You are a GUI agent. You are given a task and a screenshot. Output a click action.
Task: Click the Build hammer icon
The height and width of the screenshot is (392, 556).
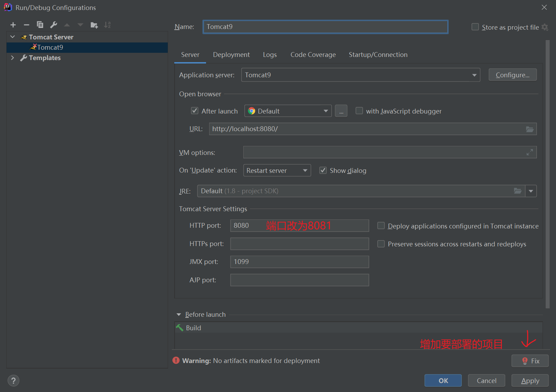(179, 327)
